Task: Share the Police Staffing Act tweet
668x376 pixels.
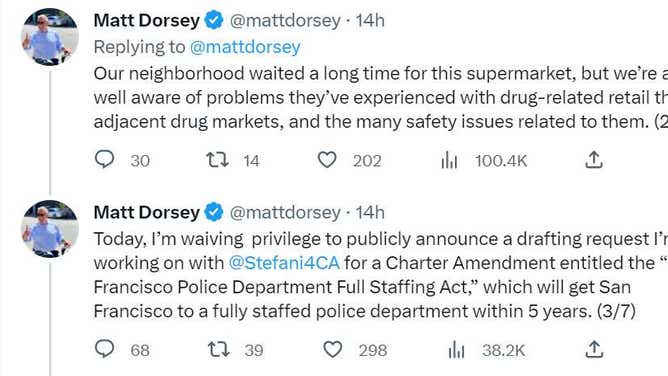Action: pos(594,349)
